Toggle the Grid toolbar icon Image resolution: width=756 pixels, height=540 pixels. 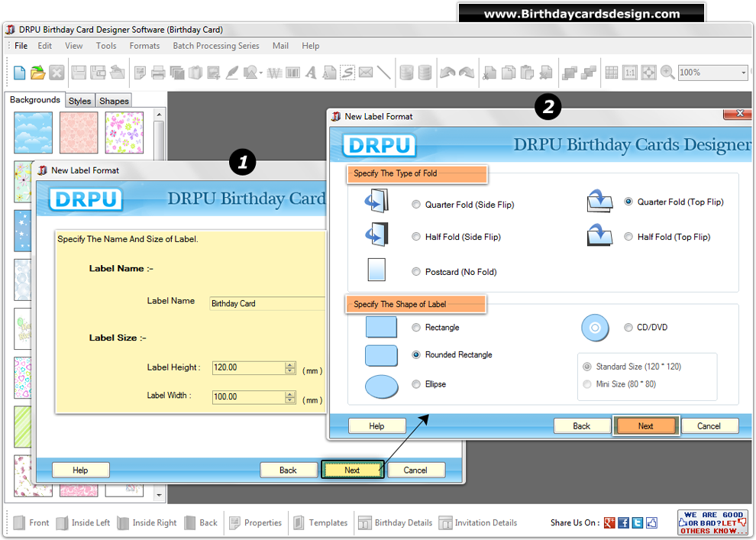tap(612, 73)
